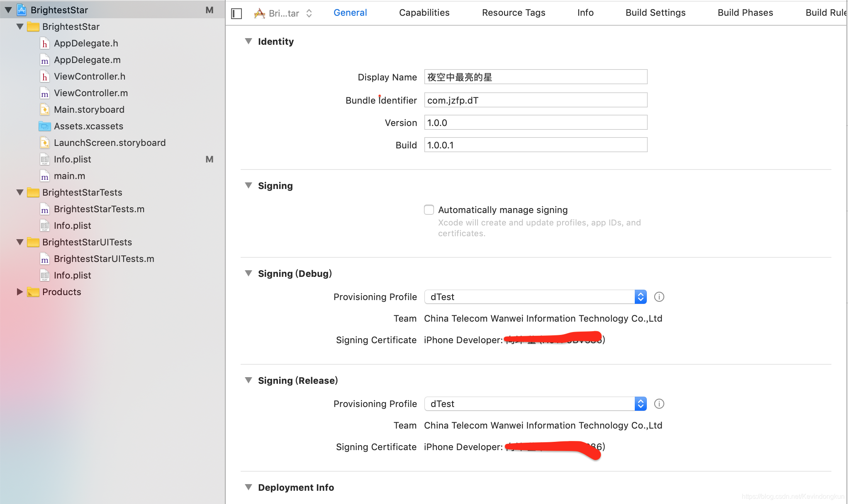Open the main Info.plist file icon
Screen dimensions: 848x504
click(x=45, y=160)
